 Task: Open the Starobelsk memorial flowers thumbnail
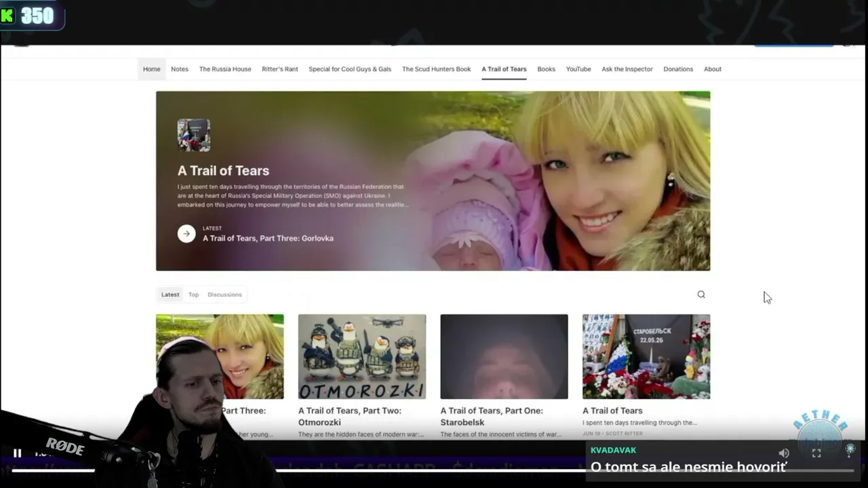coord(646,357)
